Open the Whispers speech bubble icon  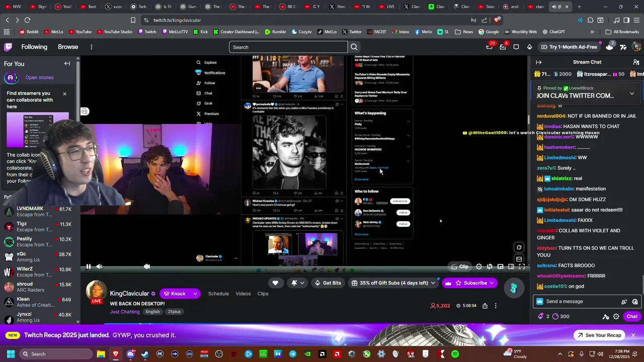pos(516,47)
